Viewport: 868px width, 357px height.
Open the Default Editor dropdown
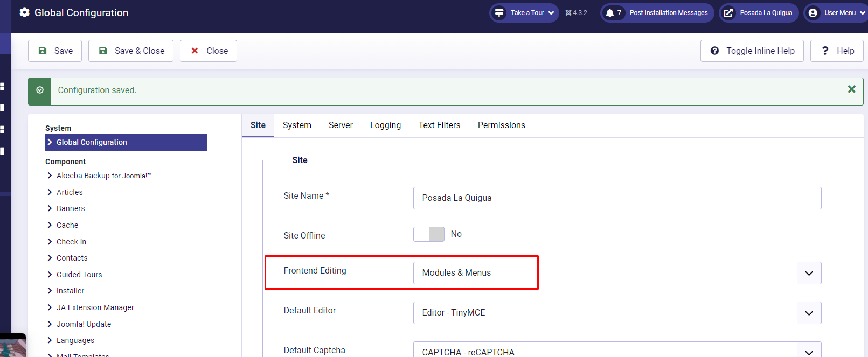click(x=616, y=313)
